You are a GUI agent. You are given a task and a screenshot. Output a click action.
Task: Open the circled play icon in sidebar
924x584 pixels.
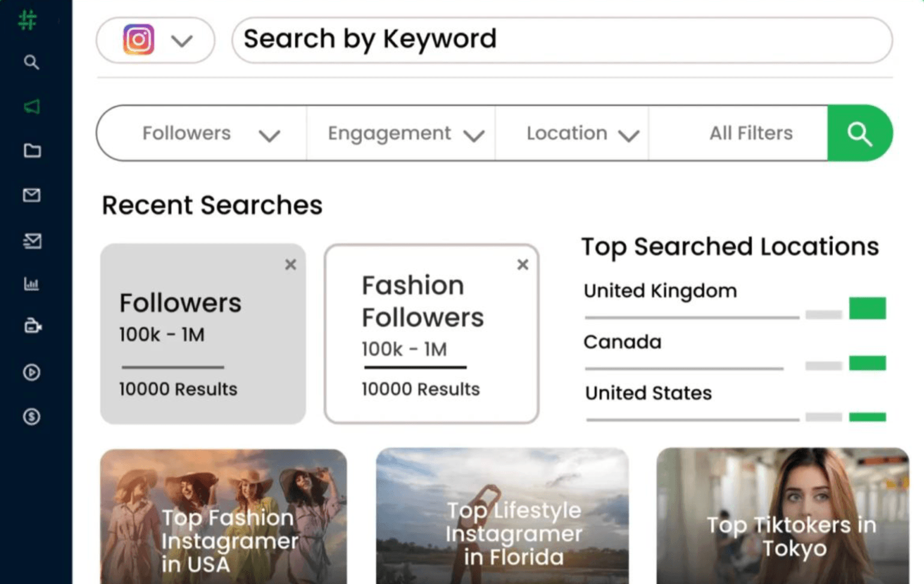[x=32, y=372]
